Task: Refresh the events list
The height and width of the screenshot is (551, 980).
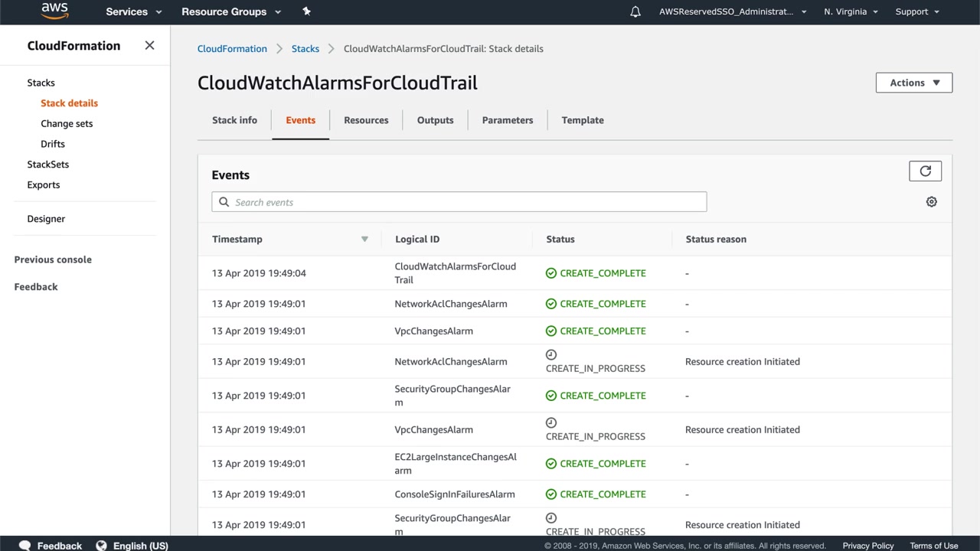Action: click(925, 171)
